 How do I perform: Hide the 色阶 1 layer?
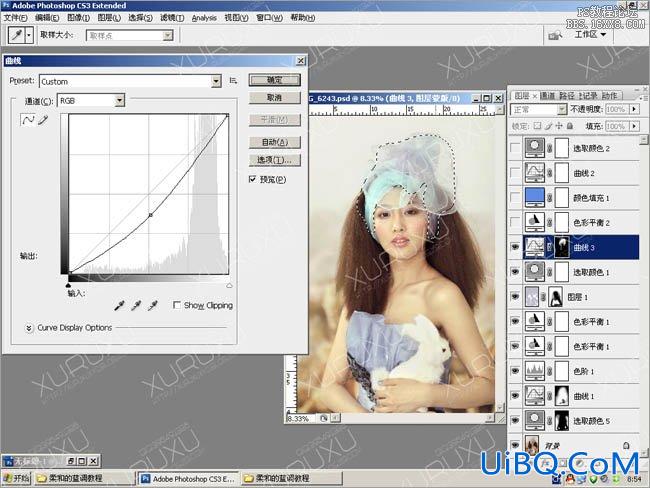point(515,371)
